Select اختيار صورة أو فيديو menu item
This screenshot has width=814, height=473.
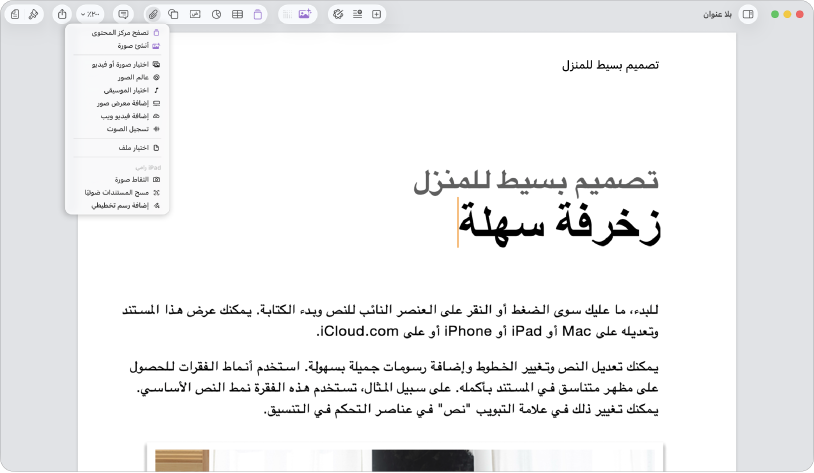click(x=117, y=64)
